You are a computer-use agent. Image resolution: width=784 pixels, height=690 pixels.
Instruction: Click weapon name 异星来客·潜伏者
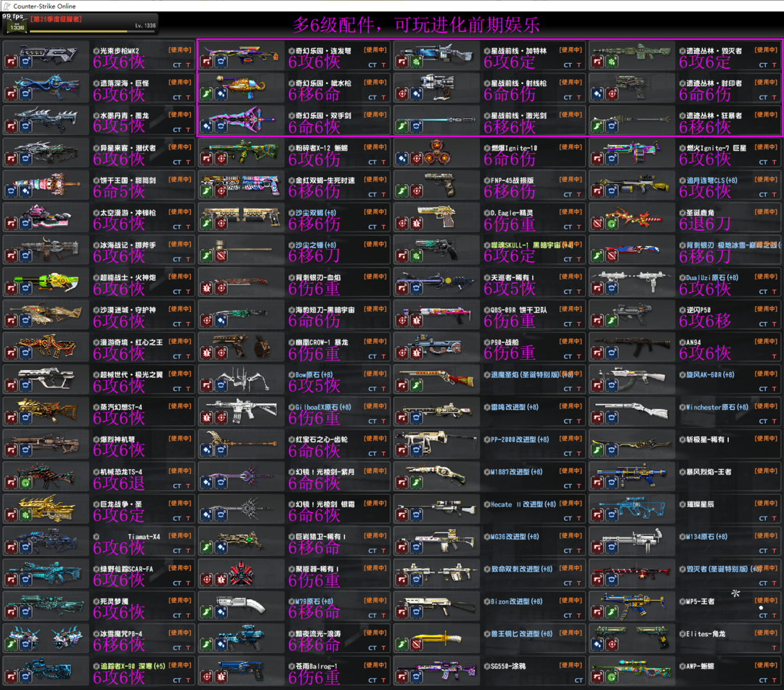[128, 148]
